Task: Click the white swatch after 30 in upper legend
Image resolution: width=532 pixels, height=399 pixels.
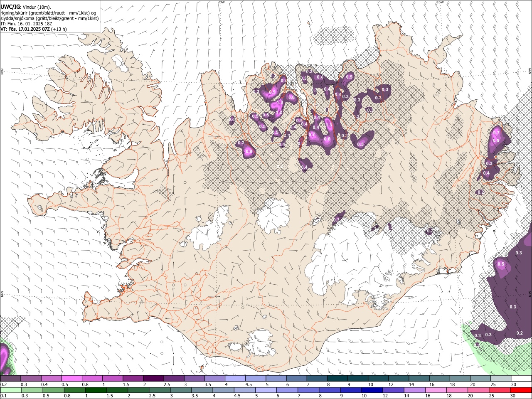Action: (520, 379)
